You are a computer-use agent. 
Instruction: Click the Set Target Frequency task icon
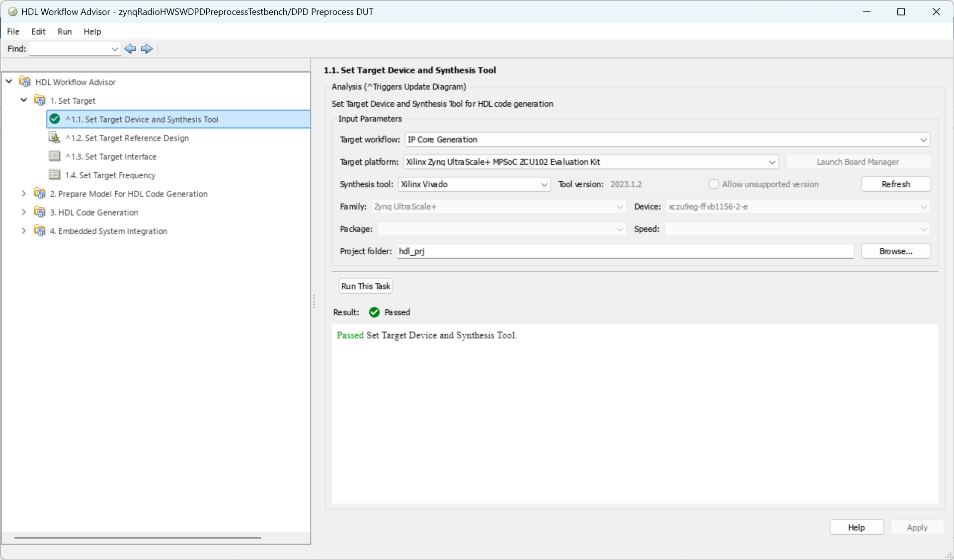(x=54, y=175)
